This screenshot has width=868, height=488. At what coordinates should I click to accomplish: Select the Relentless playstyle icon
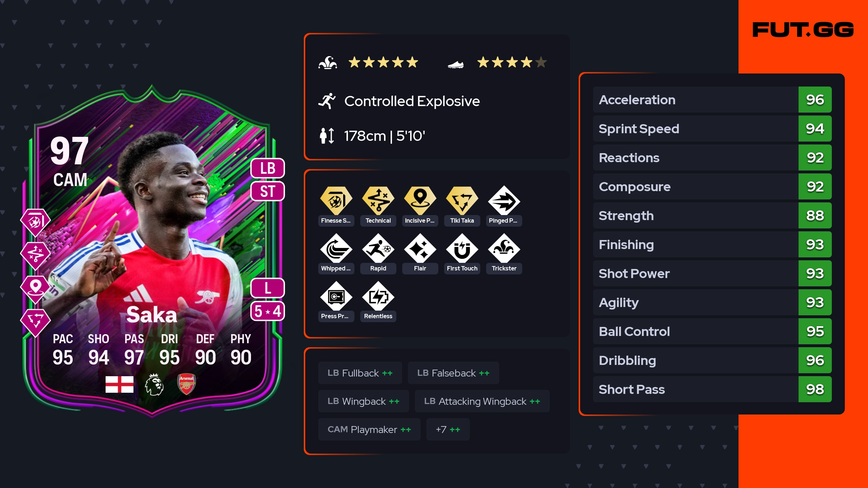tap(378, 296)
